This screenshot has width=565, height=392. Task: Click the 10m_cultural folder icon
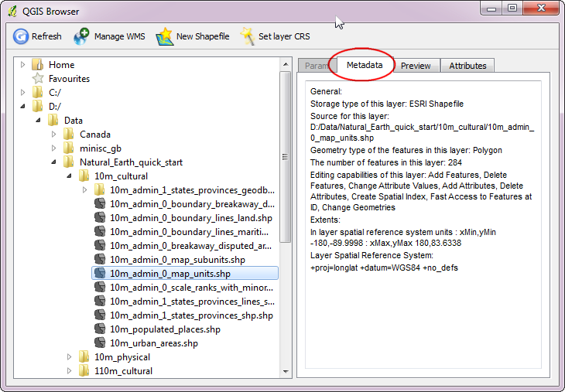pyautogui.click(x=84, y=176)
